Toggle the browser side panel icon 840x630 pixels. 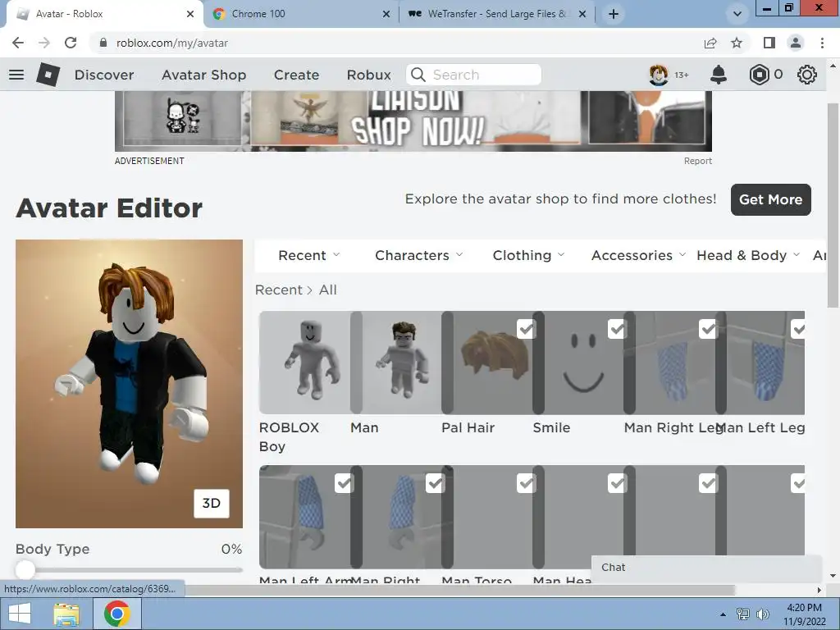(769, 43)
